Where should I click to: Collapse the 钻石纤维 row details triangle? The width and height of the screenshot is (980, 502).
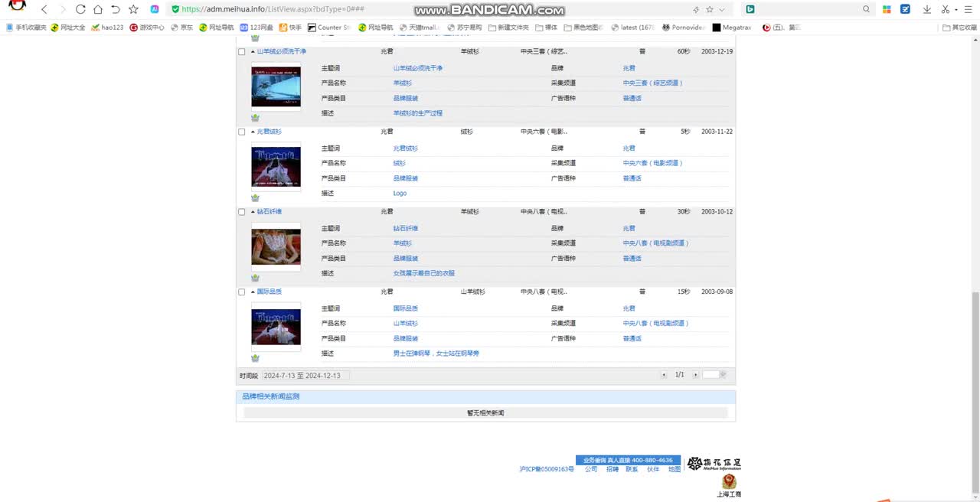click(x=253, y=212)
